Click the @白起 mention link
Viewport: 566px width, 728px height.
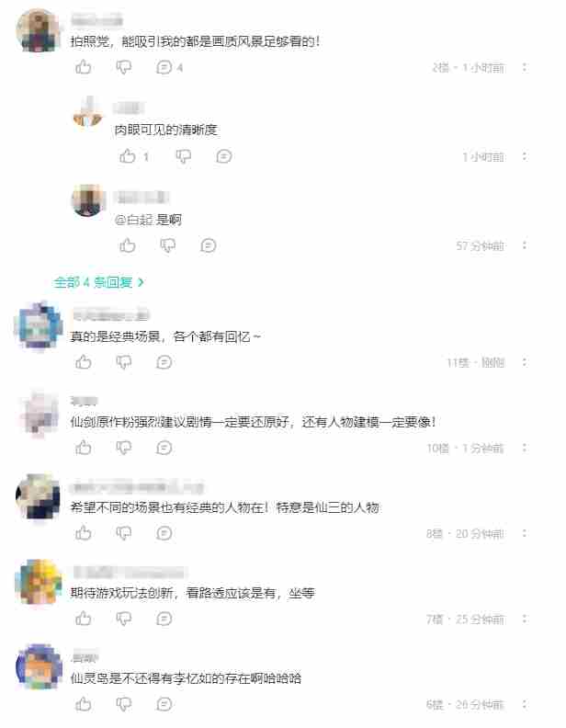134,220
